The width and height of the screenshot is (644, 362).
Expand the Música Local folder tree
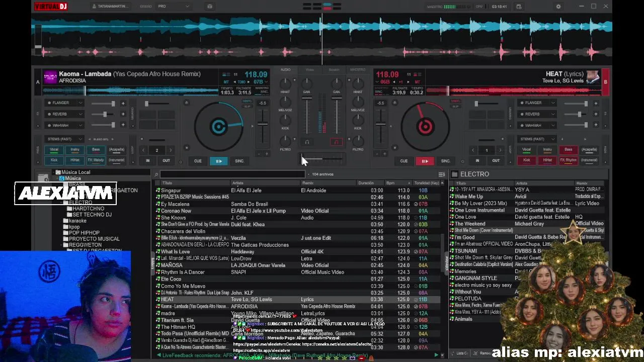click(x=53, y=172)
